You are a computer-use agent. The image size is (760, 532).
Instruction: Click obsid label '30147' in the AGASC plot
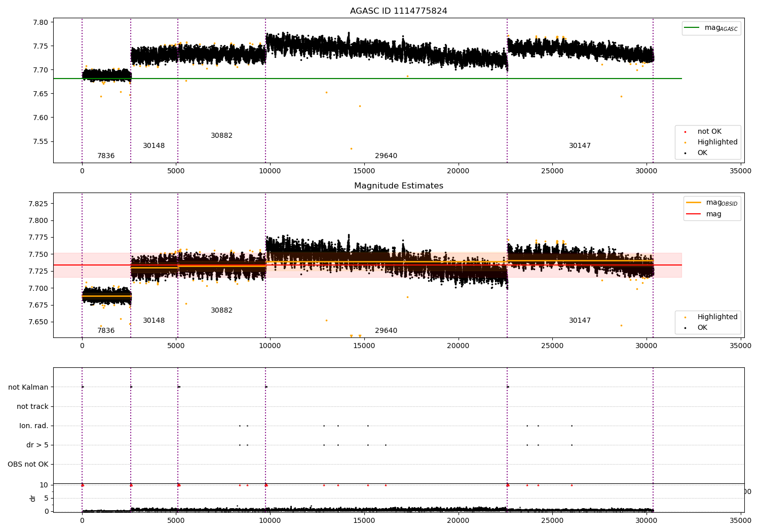(580, 146)
